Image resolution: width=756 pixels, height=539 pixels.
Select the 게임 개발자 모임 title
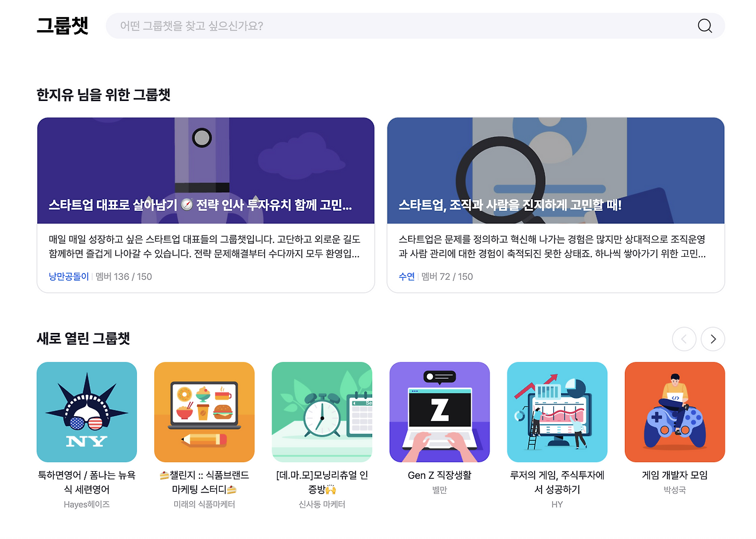coord(674,475)
